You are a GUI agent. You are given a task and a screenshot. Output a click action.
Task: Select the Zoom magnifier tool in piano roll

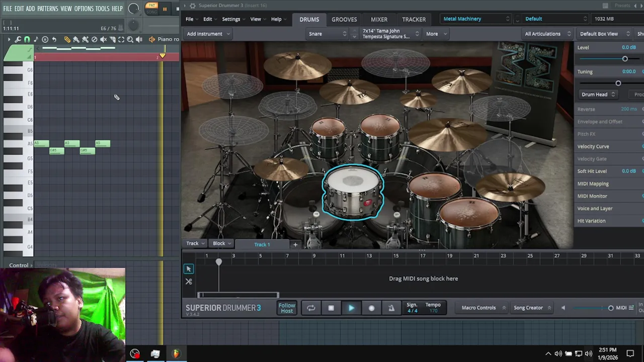click(130, 39)
